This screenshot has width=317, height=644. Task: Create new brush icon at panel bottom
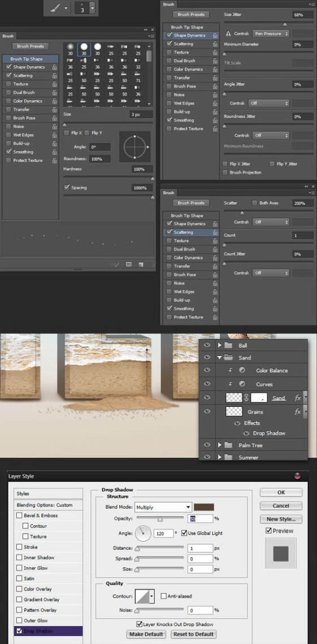pyautogui.click(x=141, y=264)
